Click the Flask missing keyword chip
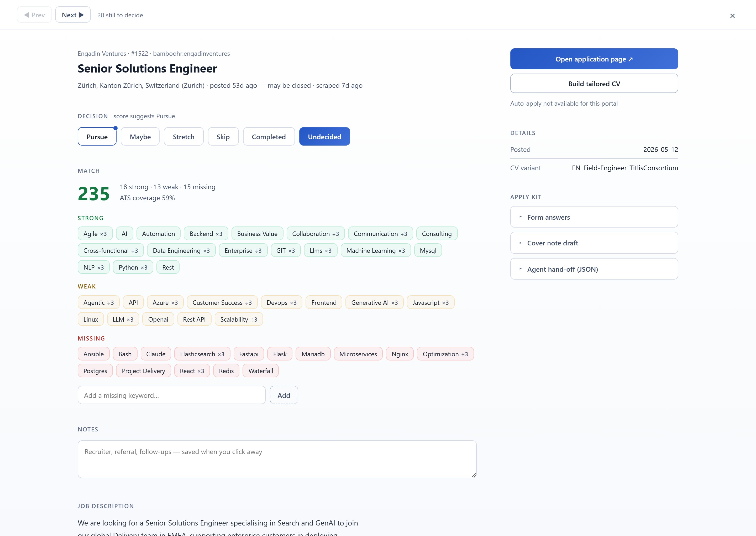Screen dimensions: 756x536 [x=280, y=354]
